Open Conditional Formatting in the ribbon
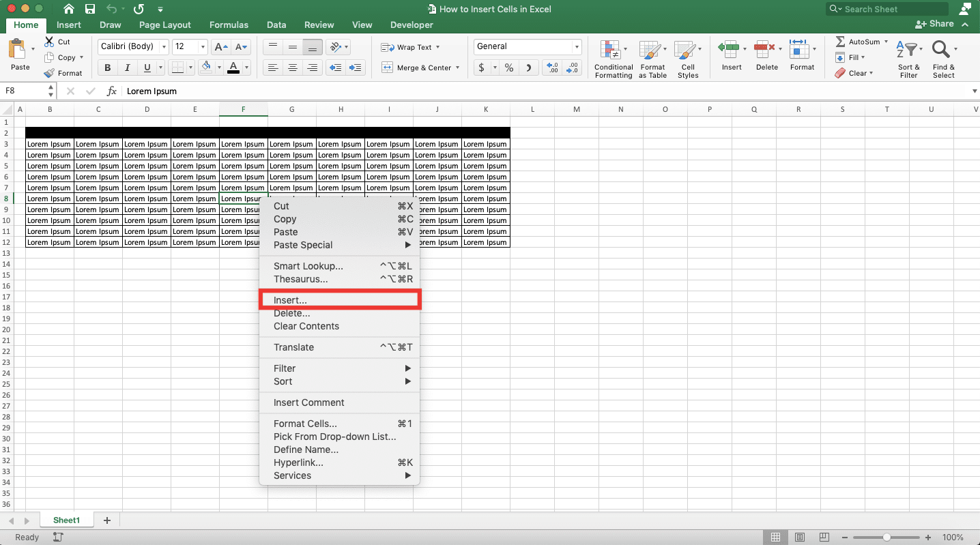Screen dimensions: 980x545 point(613,59)
